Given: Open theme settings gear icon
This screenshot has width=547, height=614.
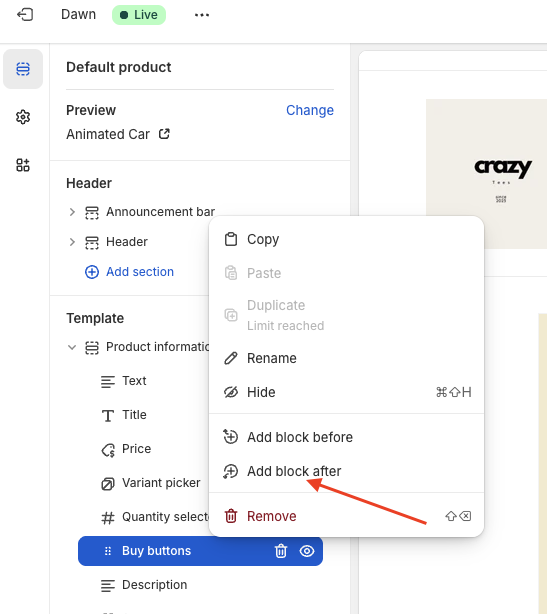Looking at the screenshot, I should [23, 117].
